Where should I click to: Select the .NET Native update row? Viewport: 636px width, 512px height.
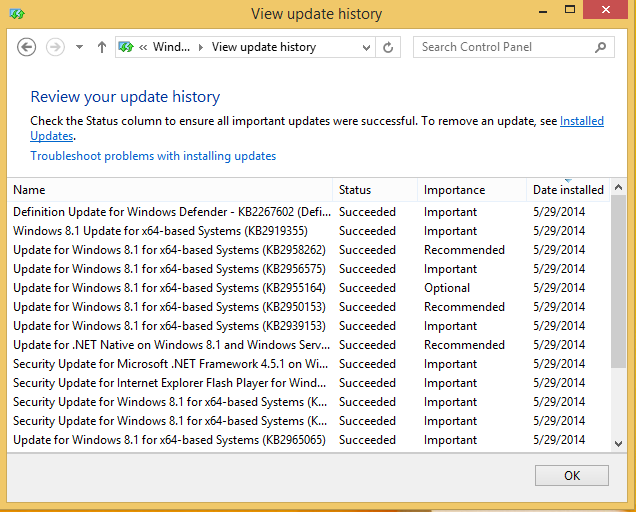pos(308,345)
